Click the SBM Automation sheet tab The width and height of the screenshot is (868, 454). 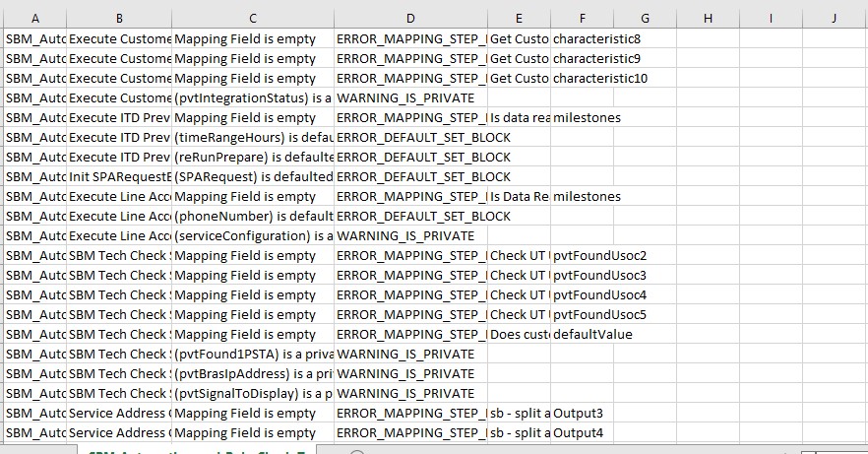(197, 450)
